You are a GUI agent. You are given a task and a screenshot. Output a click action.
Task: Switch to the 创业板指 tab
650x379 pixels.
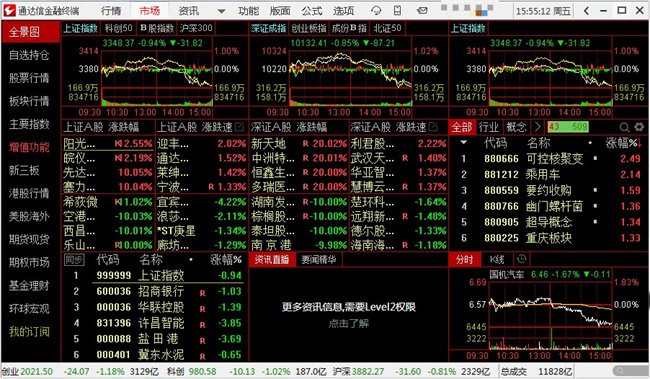click(308, 28)
